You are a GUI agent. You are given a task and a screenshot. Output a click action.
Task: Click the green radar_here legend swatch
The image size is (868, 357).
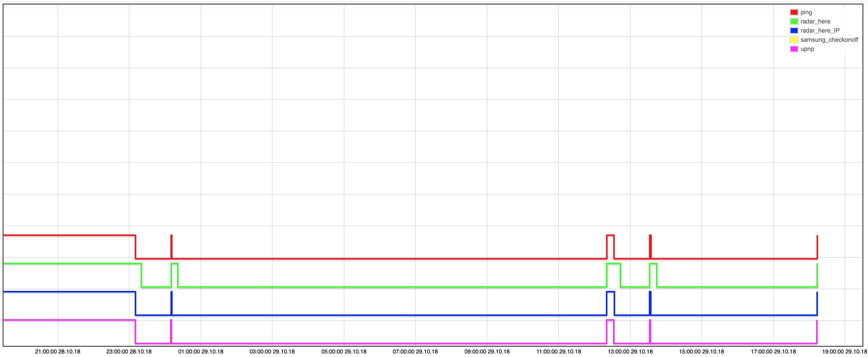(794, 22)
